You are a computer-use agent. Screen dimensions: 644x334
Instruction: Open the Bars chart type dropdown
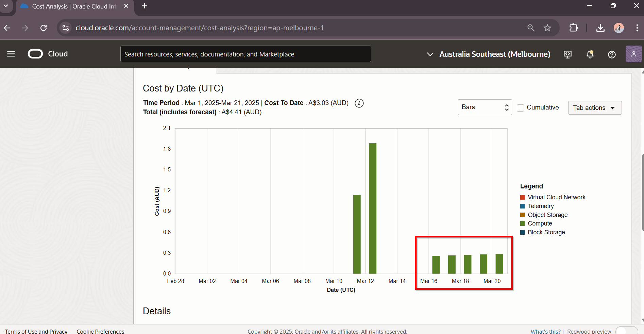[x=485, y=107]
